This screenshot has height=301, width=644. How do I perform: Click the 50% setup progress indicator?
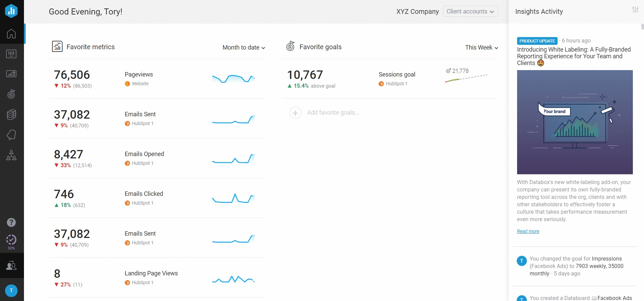click(x=11, y=241)
